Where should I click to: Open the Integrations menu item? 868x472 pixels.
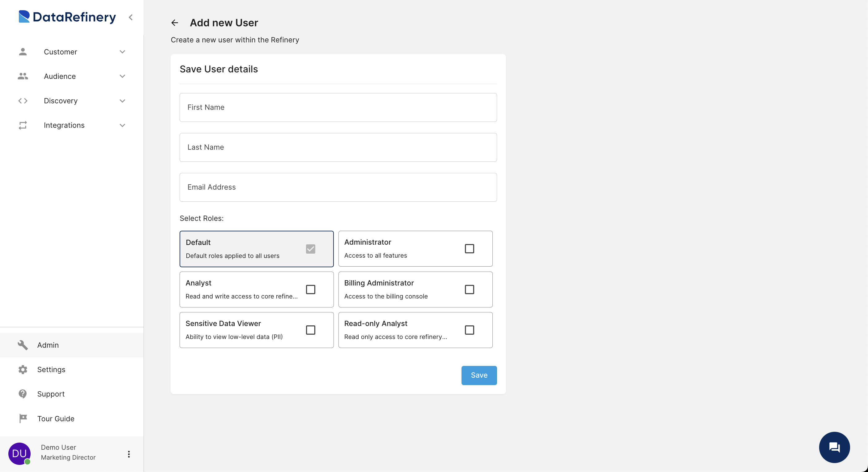pos(72,125)
